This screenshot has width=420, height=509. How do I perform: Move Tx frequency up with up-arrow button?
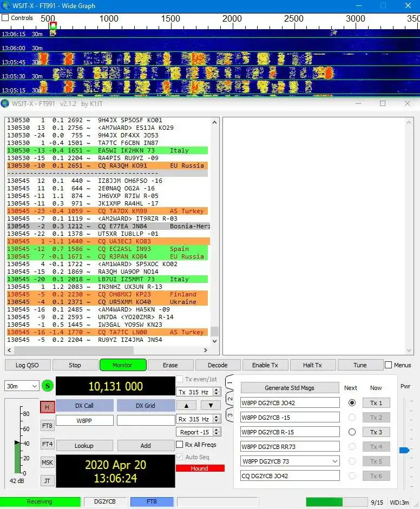pyautogui.click(x=186, y=406)
